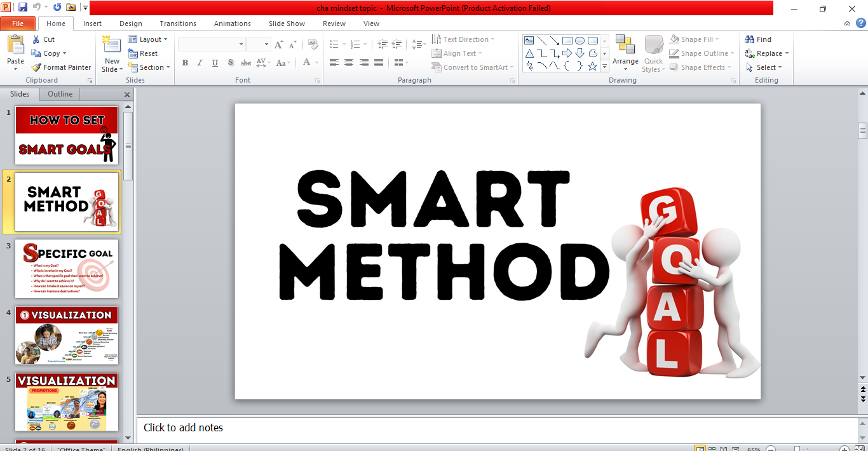Switch to the Outline pane tab
This screenshot has width=868, height=451.
pyautogui.click(x=60, y=94)
